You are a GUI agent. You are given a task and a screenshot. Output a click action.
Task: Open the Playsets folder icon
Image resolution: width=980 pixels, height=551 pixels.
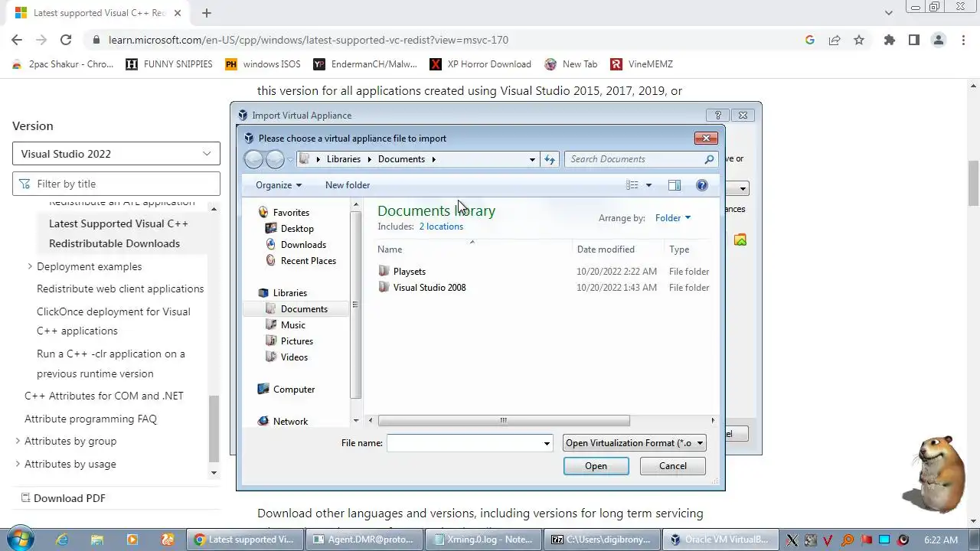pyautogui.click(x=384, y=271)
